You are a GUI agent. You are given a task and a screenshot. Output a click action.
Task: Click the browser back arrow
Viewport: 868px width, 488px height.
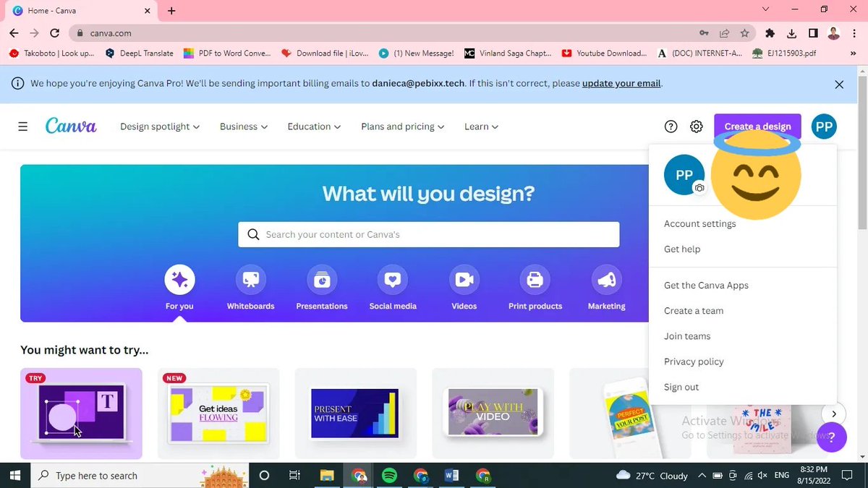(14, 33)
